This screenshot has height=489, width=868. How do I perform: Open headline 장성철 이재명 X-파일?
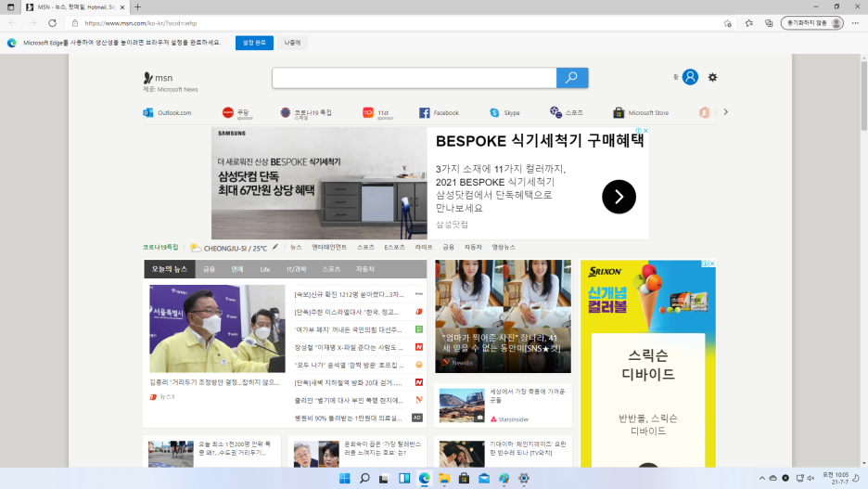point(349,347)
